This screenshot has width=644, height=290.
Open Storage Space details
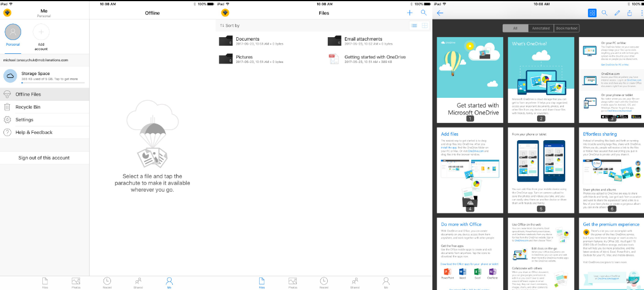click(x=45, y=76)
